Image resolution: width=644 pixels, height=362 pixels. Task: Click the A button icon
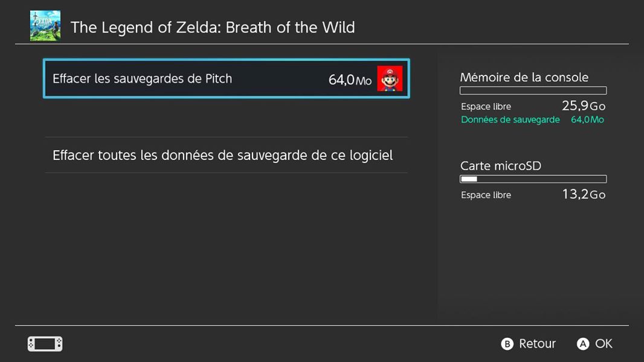(583, 343)
